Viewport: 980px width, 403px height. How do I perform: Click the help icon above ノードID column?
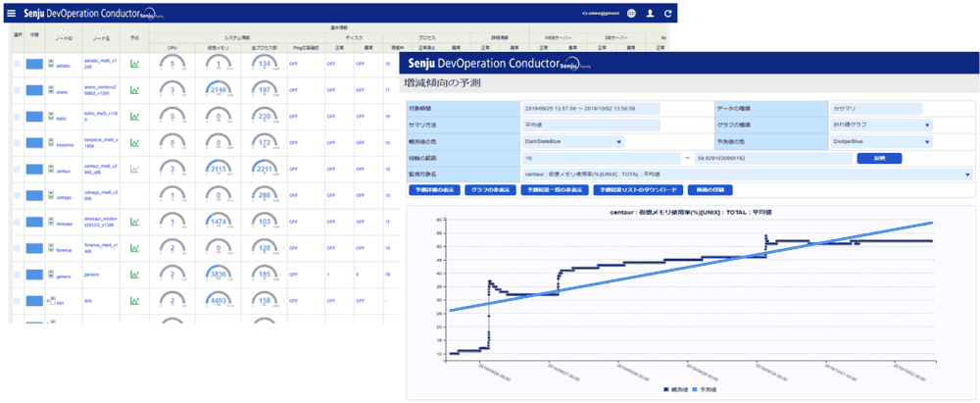point(63,30)
